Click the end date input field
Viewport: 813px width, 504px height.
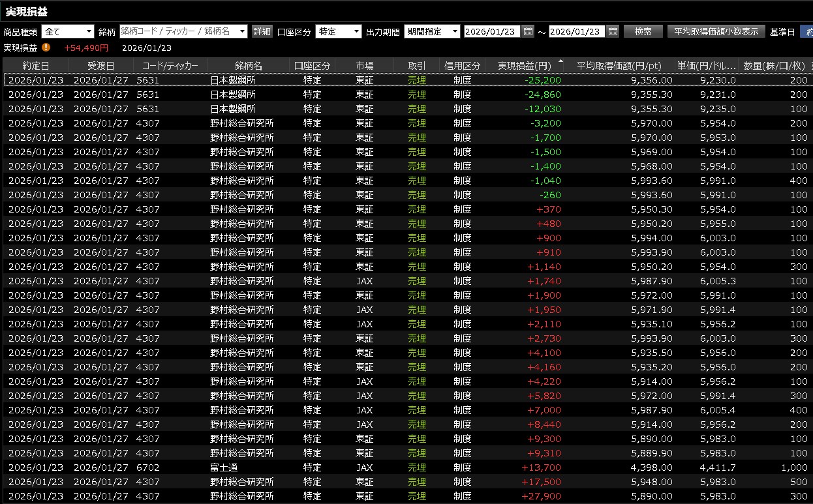[576, 31]
